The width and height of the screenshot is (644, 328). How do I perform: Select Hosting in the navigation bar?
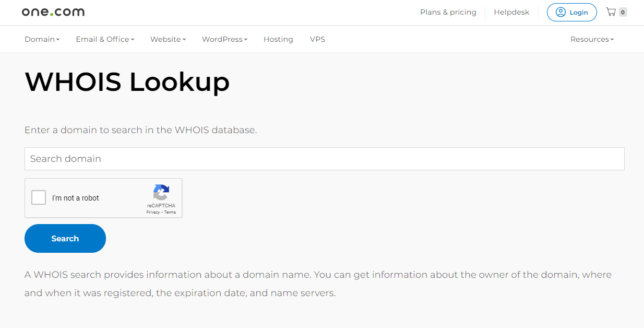click(x=278, y=39)
